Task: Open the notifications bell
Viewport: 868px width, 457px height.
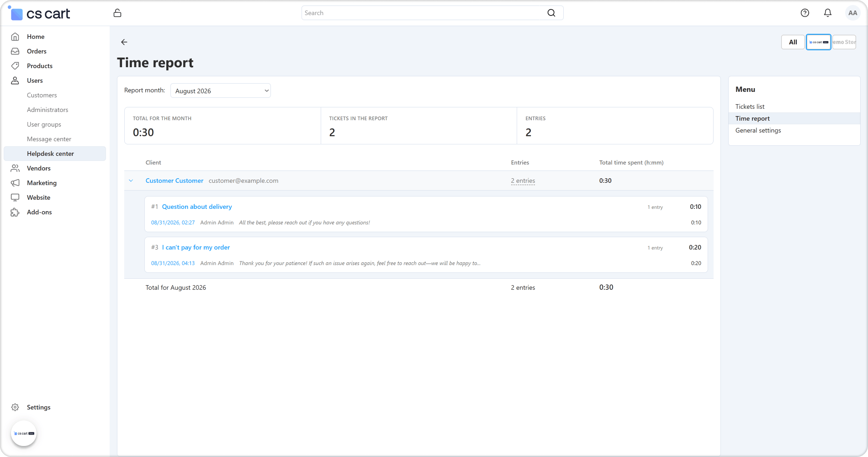Action: pyautogui.click(x=828, y=13)
